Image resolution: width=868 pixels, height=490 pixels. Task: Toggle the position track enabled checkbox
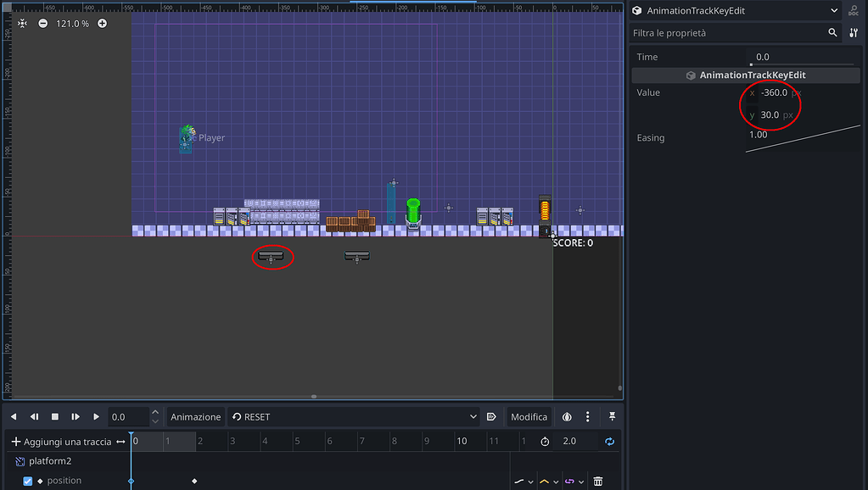click(28, 480)
